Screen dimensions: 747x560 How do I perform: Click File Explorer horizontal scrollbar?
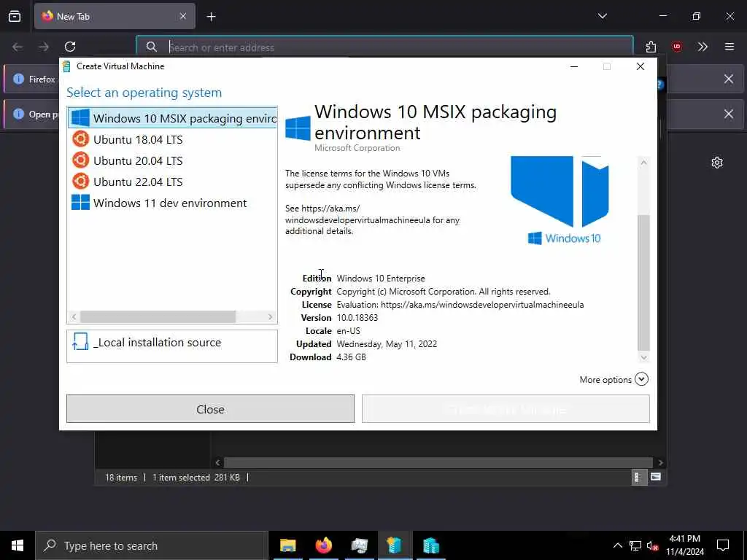(438, 462)
